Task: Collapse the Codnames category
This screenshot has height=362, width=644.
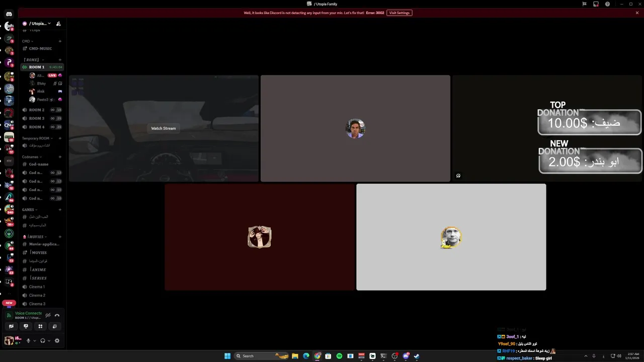Action: click(x=32, y=157)
